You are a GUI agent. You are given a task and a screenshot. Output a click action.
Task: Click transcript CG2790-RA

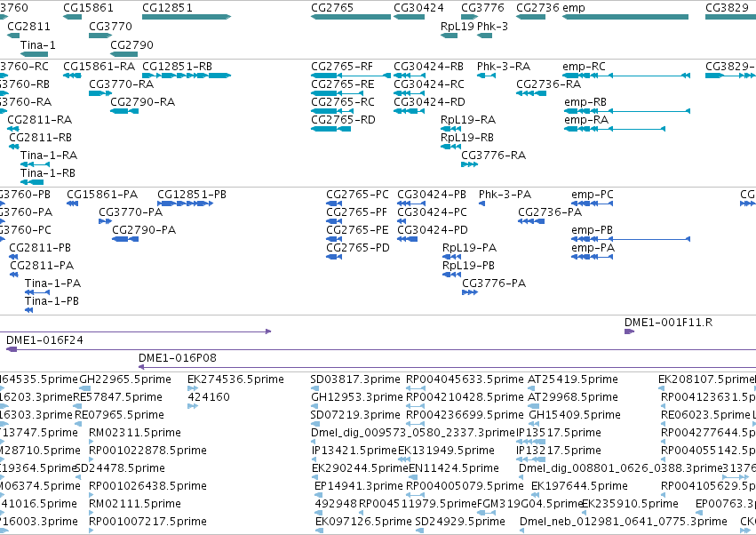click(142, 102)
